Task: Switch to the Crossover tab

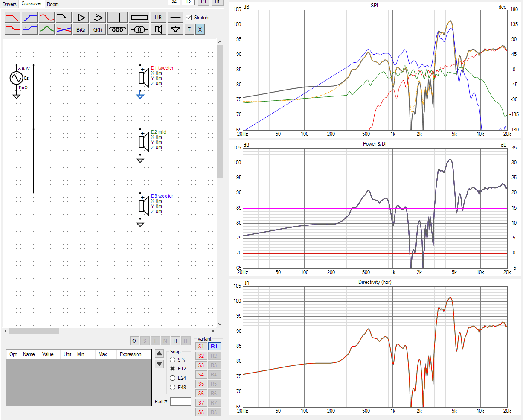Action: (x=32, y=4)
